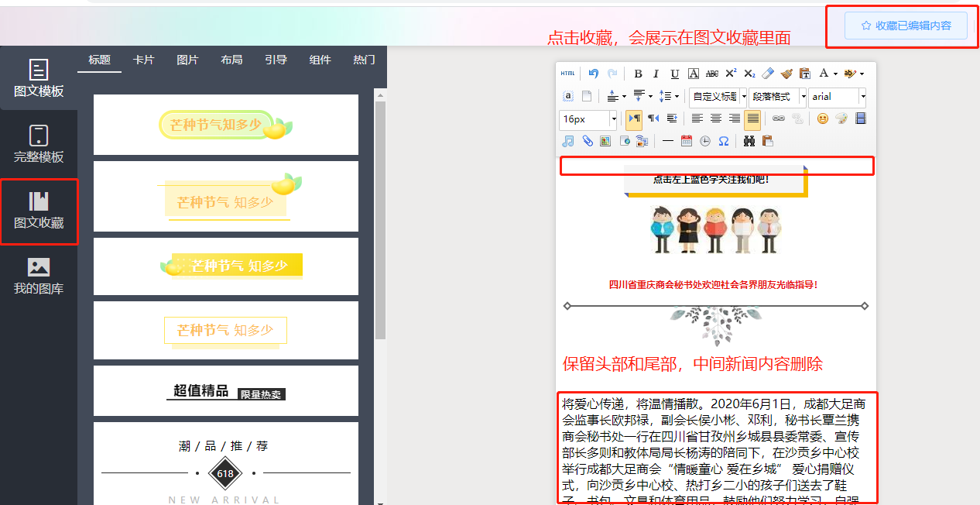Image resolution: width=980 pixels, height=505 pixels.
Task: Toggle bold formatting
Action: [638, 74]
